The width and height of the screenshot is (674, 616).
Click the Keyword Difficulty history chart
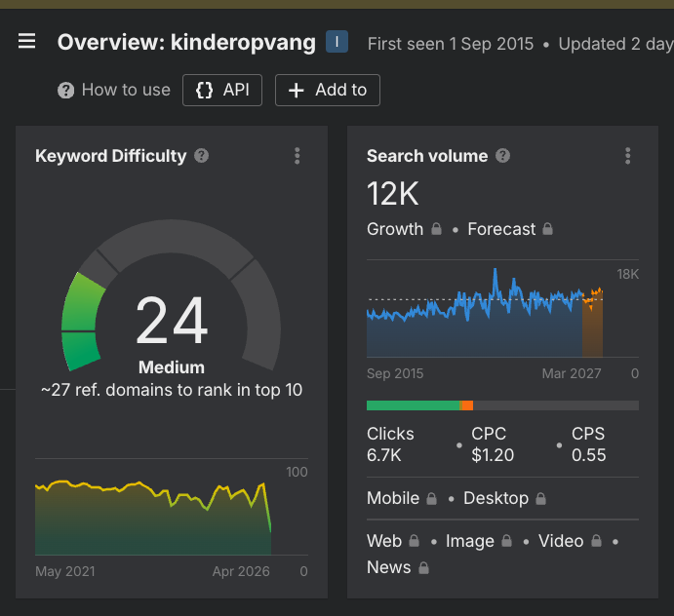click(x=153, y=518)
